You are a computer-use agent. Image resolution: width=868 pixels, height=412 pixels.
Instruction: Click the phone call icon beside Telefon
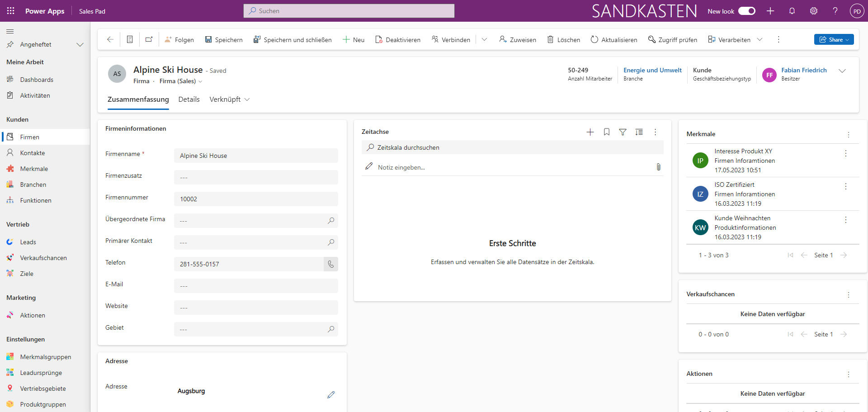pyautogui.click(x=331, y=264)
